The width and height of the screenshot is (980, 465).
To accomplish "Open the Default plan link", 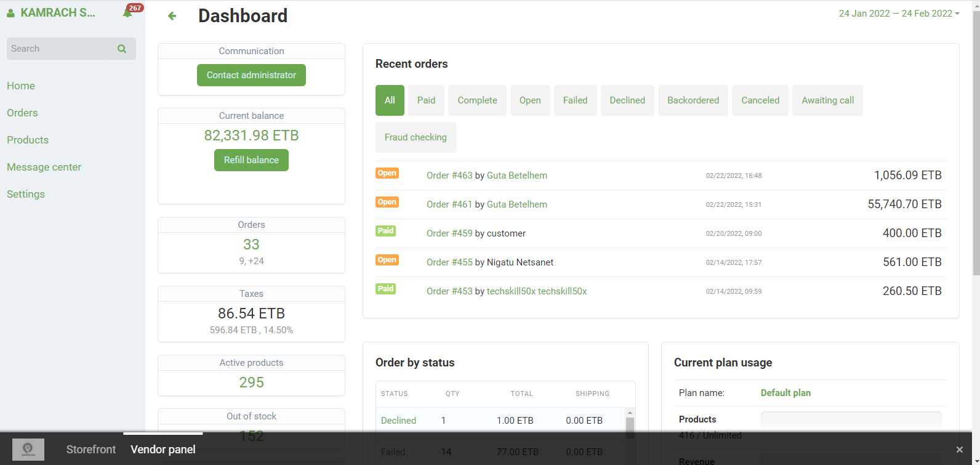I will coord(785,393).
